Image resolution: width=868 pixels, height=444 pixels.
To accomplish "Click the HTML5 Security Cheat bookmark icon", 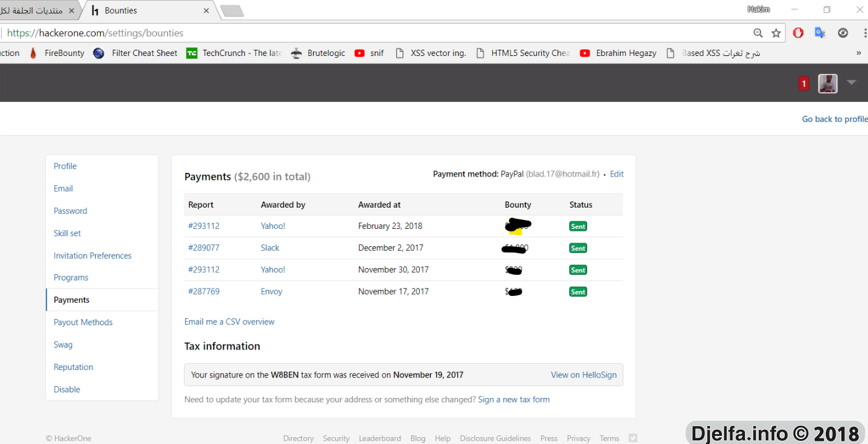I will coord(480,53).
